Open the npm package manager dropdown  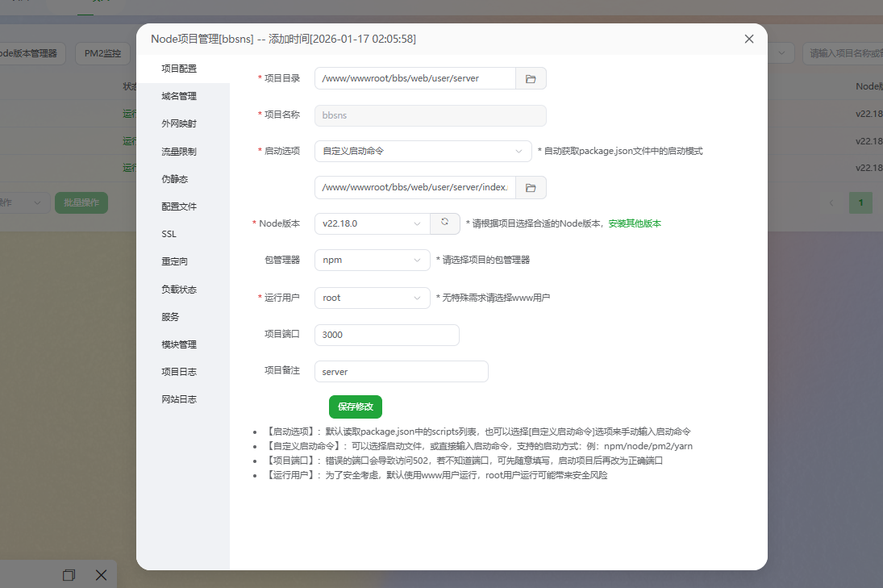[372, 260]
